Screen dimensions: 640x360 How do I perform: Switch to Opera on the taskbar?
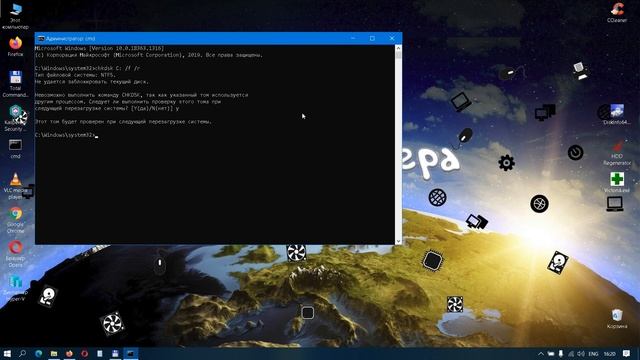click(x=84, y=353)
